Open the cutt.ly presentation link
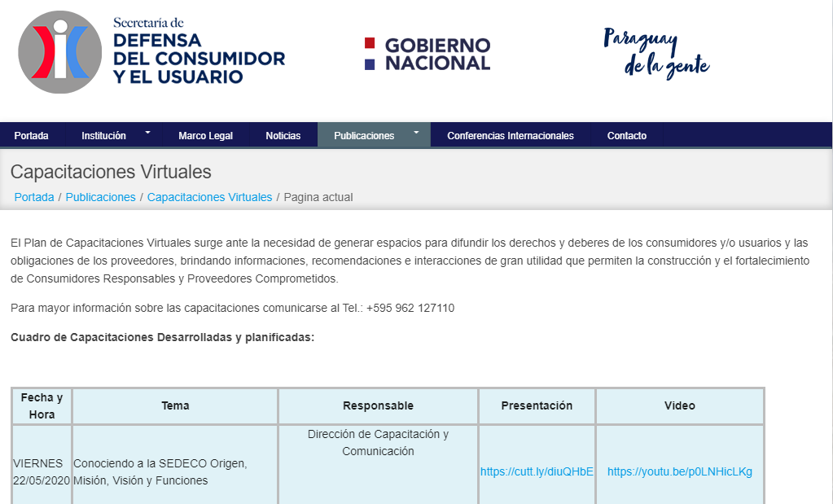 [x=537, y=471]
